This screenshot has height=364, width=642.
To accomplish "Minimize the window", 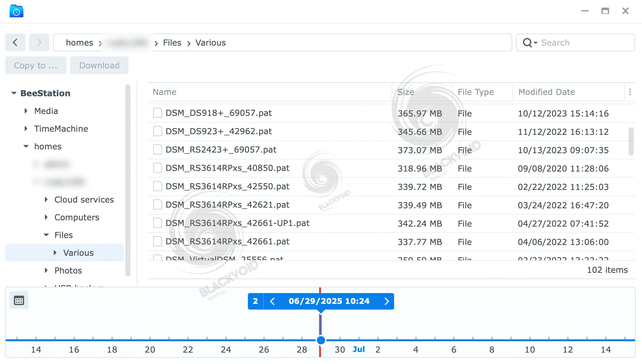I will click(x=585, y=11).
